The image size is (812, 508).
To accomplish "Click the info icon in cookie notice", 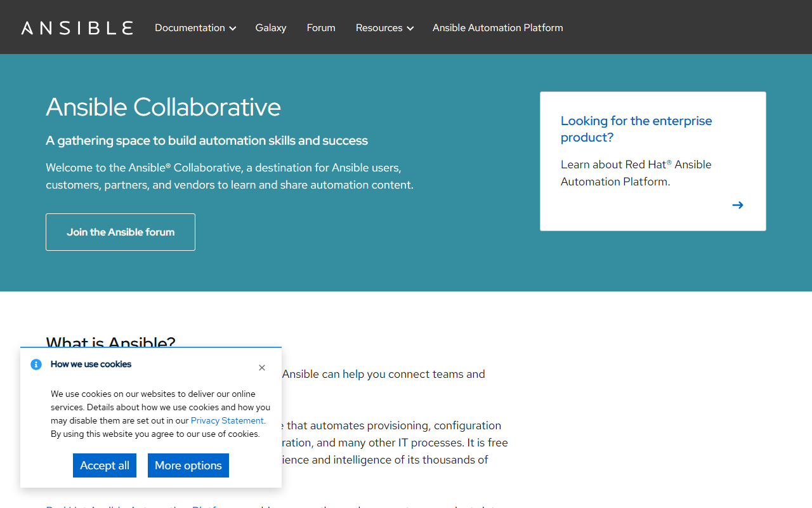I will tap(36, 364).
